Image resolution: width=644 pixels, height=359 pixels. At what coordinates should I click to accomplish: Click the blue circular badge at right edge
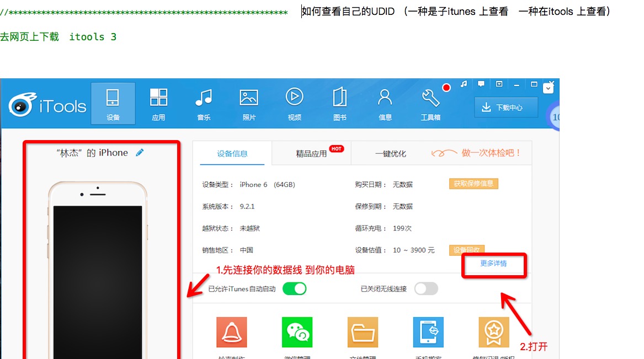pos(553,117)
